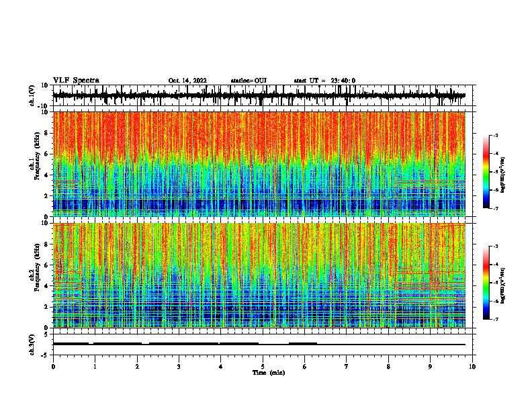Click the ch.2 PSD color bar
Image resolution: width=532 pixels, height=411 pixels.
coord(486,283)
